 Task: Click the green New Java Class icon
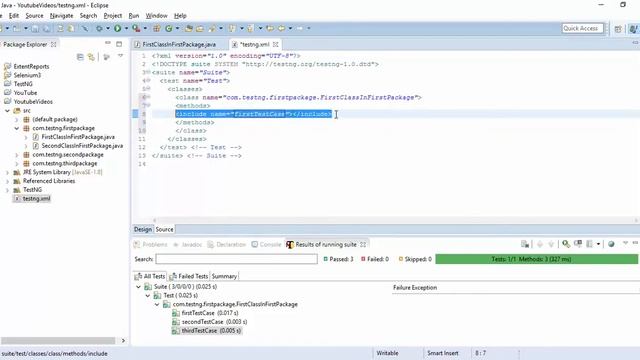[169, 28]
